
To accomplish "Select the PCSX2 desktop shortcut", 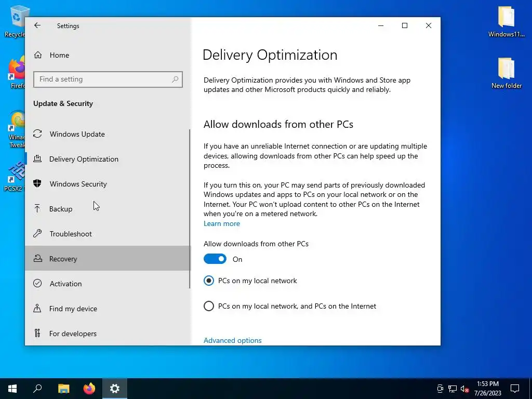I will click(14, 177).
